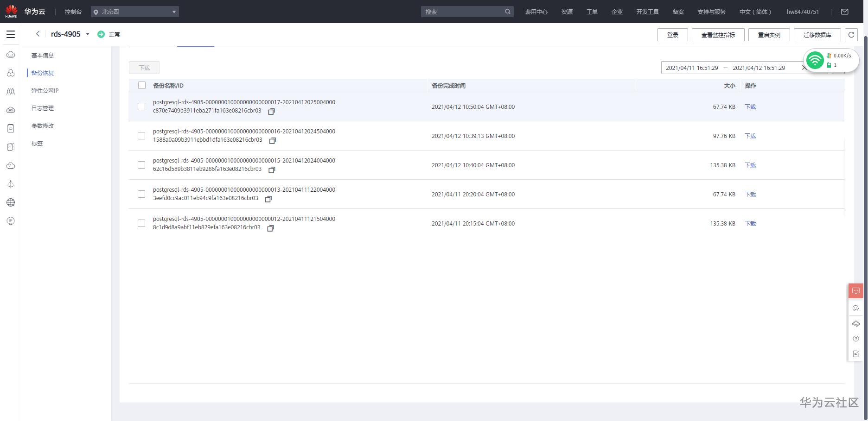This screenshot has height=421, width=868.
Task: Click the Huawei logo
Action: [x=11, y=11]
